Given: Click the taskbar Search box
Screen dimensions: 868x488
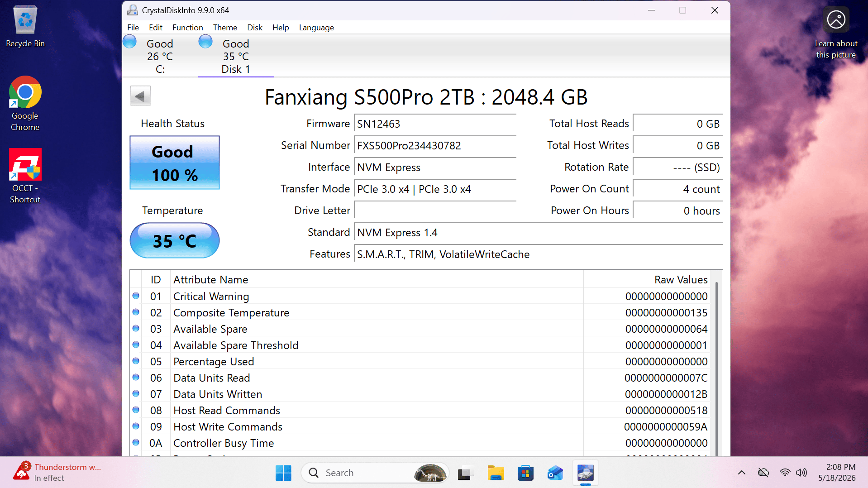Looking at the screenshot, I should [x=375, y=473].
